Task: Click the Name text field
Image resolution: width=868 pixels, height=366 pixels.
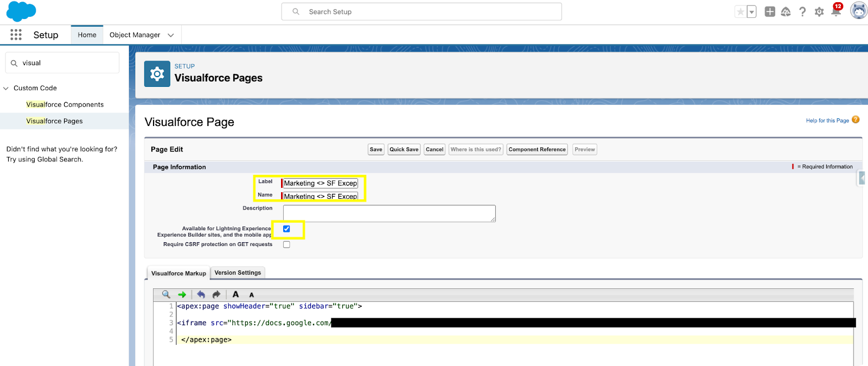Action: click(x=321, y=196)
